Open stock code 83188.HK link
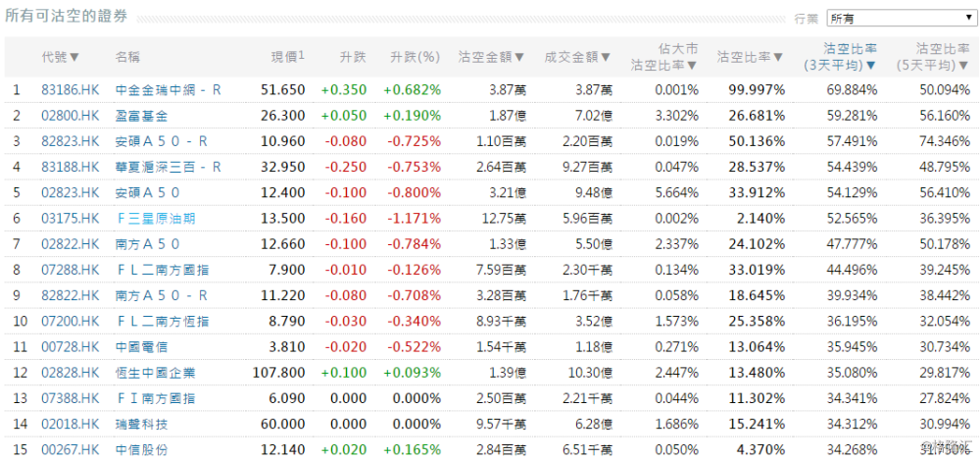Screen dimensions: 980x460 pos(70,167)
